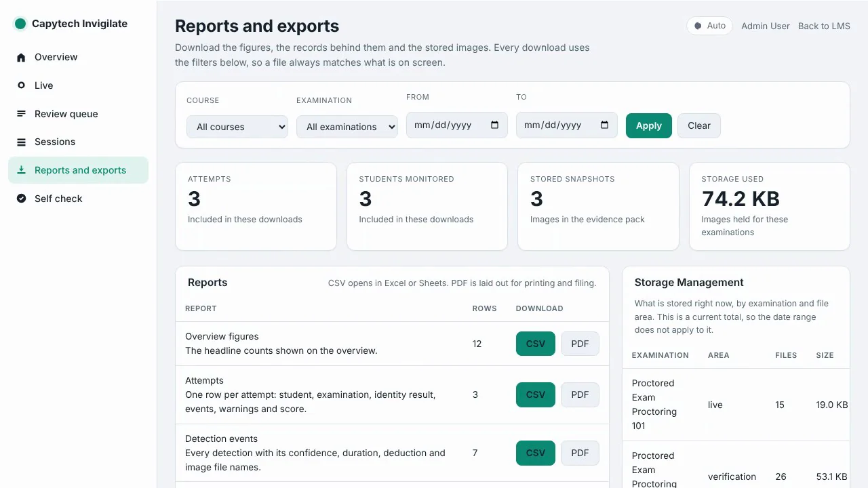Click row count 12 for Overview figures
Screen dimensions: 868x488
[x=477, y=344]
